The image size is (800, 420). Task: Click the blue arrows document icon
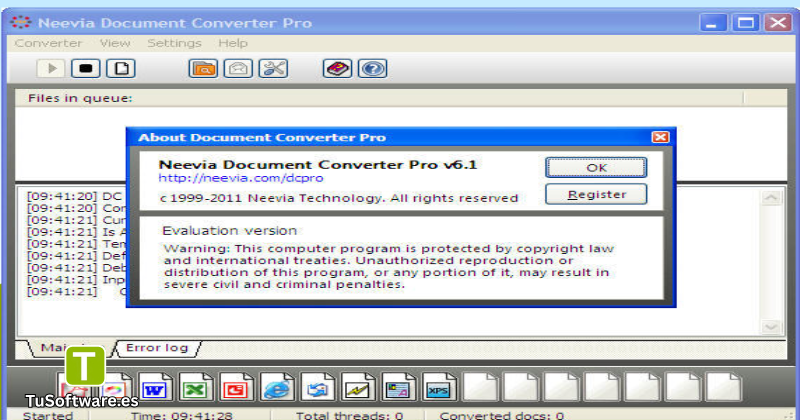[x=317, y=387]
